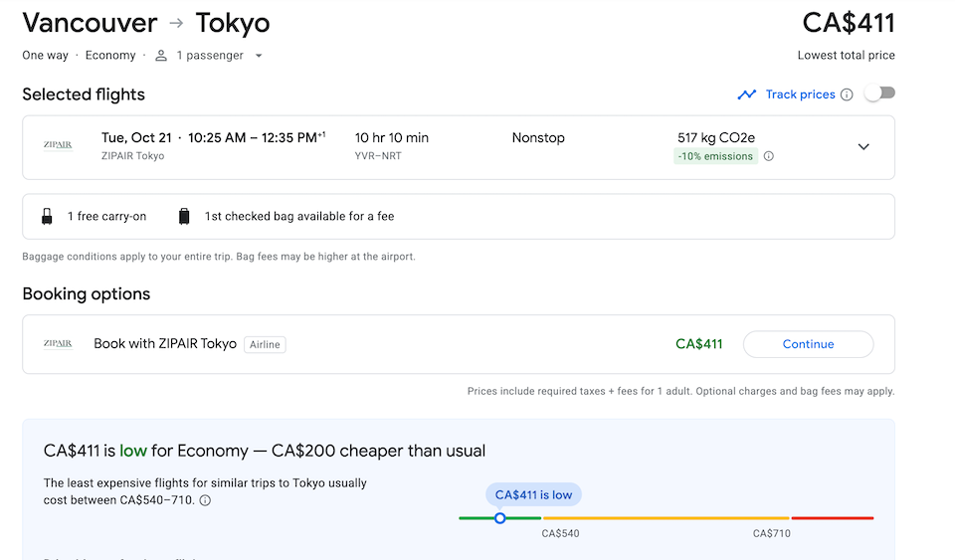
Task: Click the checked bag suitcase icon
Action: click(x=184, y=216)
